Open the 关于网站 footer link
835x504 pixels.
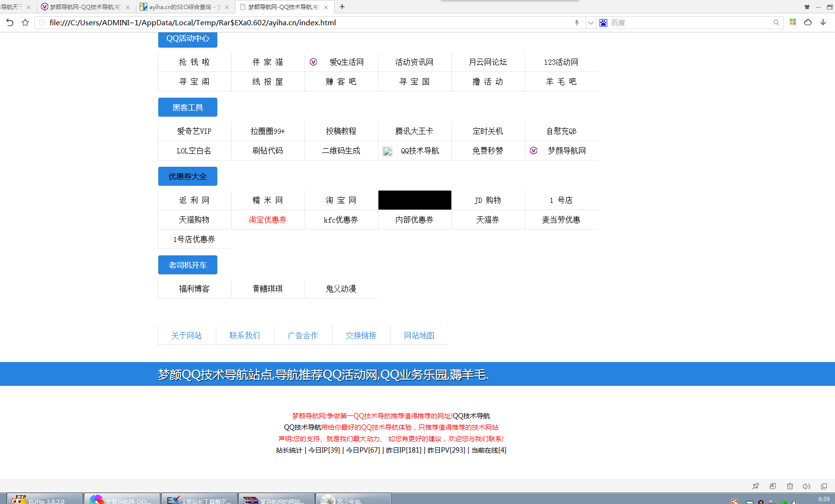(x=187, y=335)
